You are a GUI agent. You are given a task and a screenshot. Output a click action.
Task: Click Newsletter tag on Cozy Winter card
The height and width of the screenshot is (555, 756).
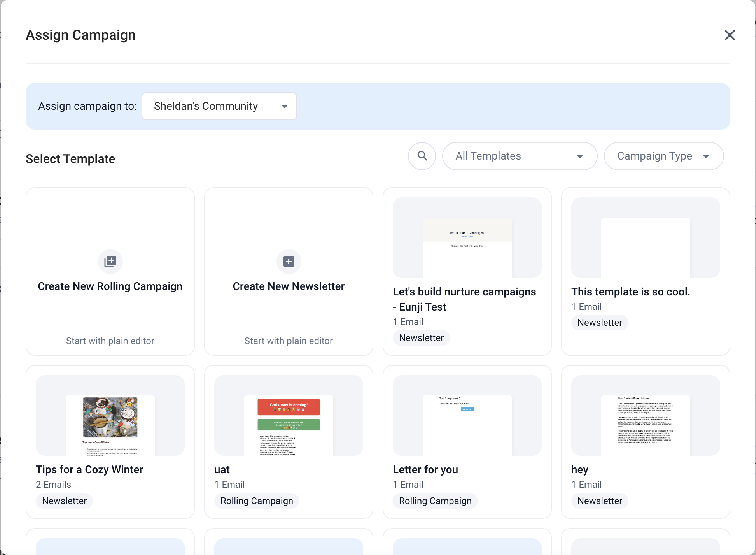[64, 501]
